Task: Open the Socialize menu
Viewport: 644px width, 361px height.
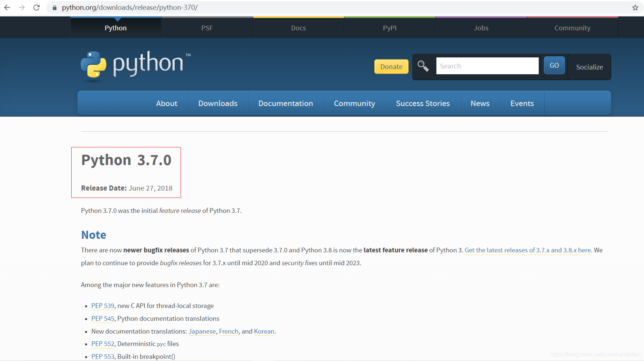Action: tap(590, 67)
